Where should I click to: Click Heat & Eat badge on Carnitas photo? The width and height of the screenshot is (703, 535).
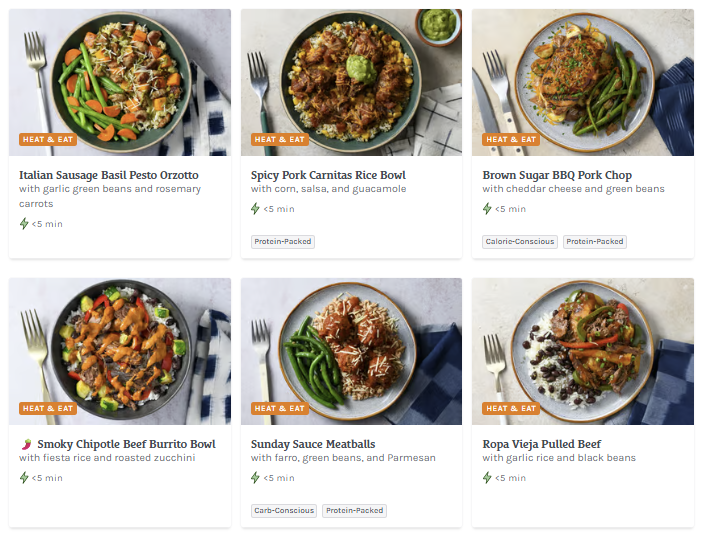[x=280, y=140]
